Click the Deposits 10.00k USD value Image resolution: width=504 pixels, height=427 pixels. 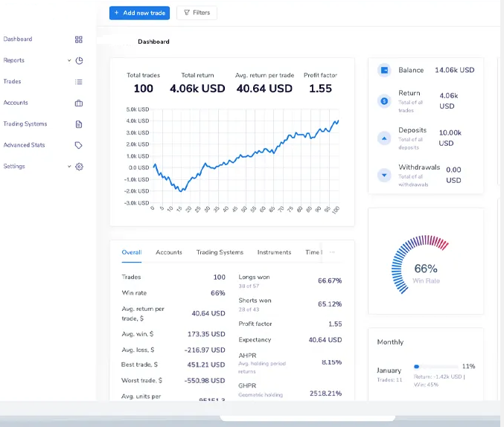(x=450, y=138)
